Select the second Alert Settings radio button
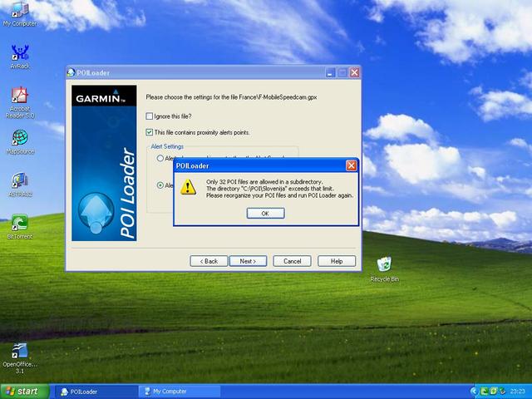 (x=160, y=185)
